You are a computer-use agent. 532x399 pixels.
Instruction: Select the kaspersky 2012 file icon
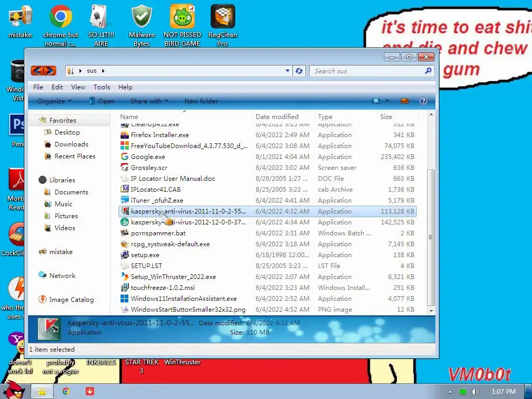[125, 222]
